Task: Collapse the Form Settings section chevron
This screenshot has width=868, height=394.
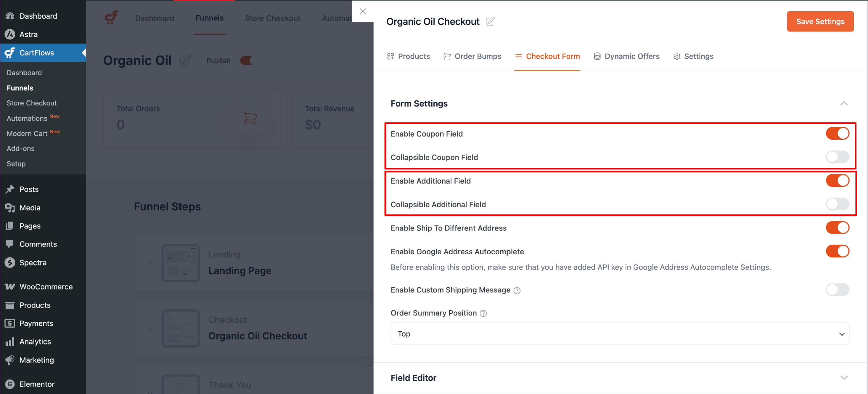Action: pos(844,103)
